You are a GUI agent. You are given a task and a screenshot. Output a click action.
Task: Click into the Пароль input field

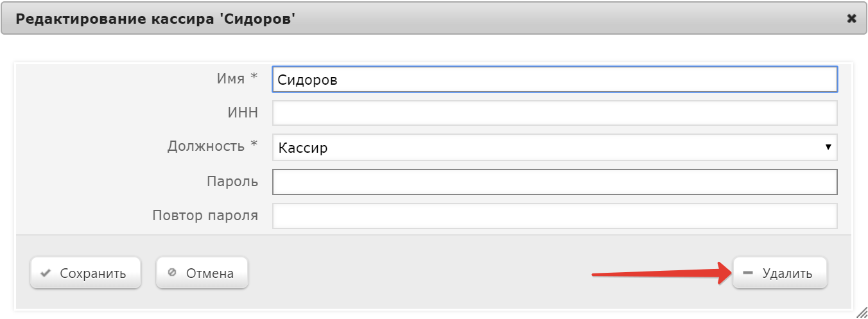(555, 182)
